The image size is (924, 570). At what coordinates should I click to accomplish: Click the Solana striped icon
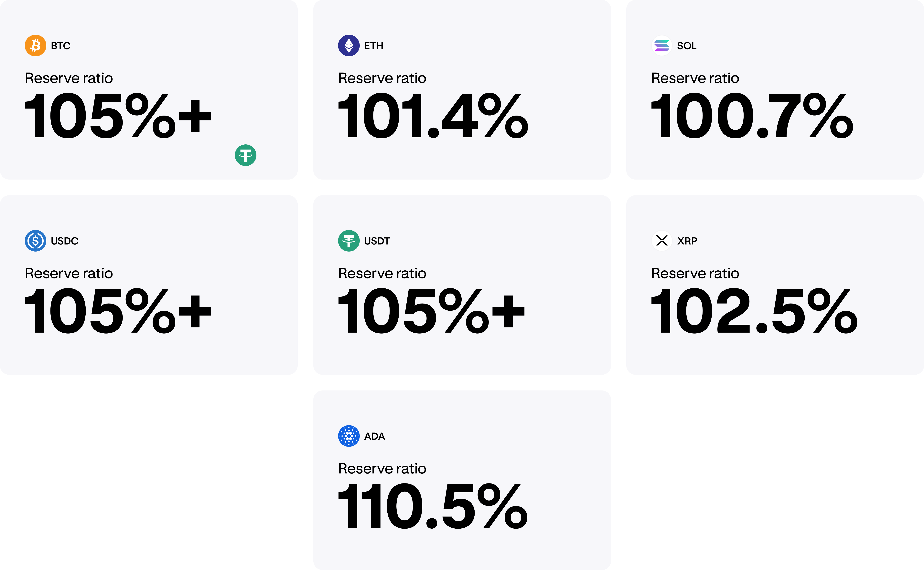pyautogui.click(x=661, y=46)
